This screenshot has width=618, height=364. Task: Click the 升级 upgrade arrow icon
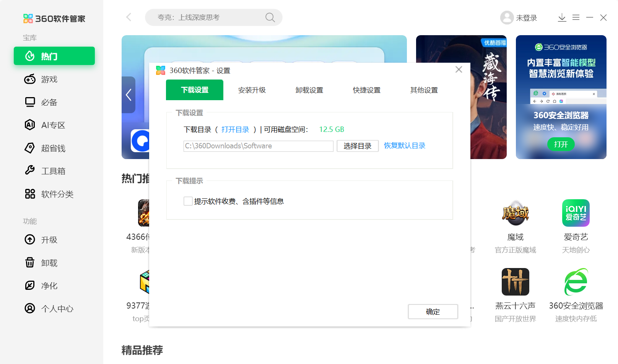(x=30, y=240)
